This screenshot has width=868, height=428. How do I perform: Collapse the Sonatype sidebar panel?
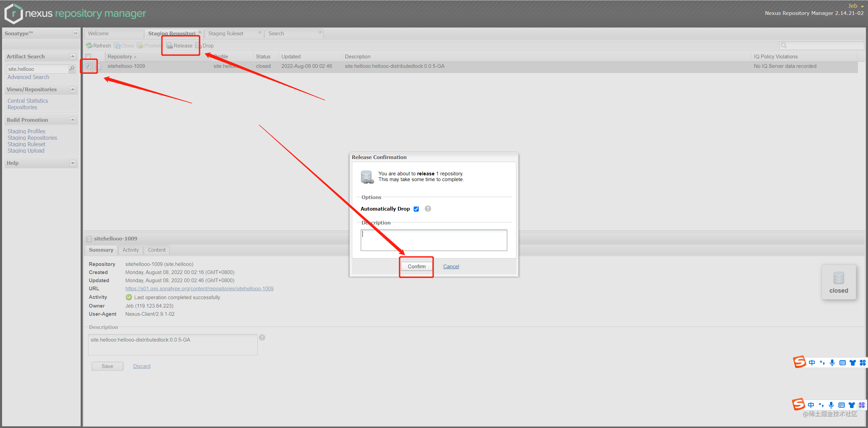75,33
